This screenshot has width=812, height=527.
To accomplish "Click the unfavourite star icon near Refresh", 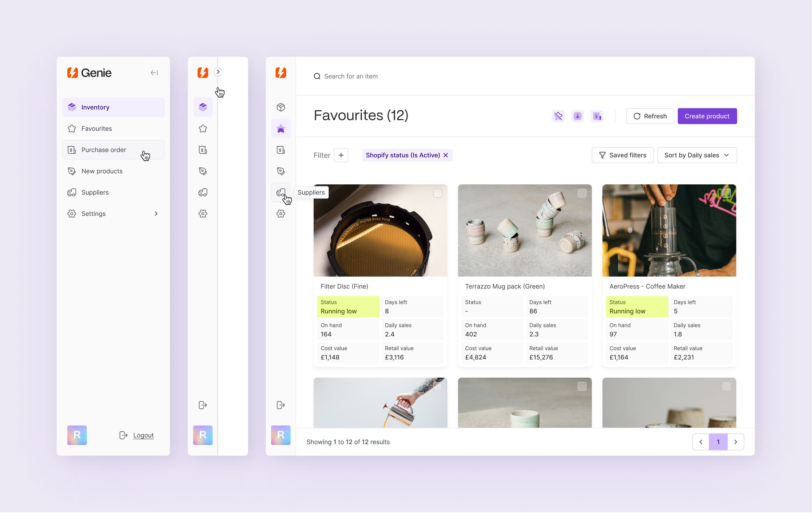I will click(558, 116).
